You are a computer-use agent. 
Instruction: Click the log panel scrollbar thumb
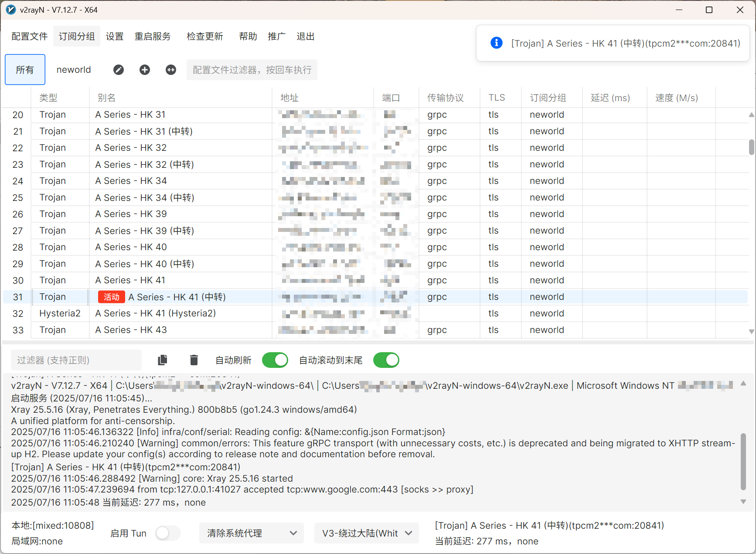pos(743,462)
